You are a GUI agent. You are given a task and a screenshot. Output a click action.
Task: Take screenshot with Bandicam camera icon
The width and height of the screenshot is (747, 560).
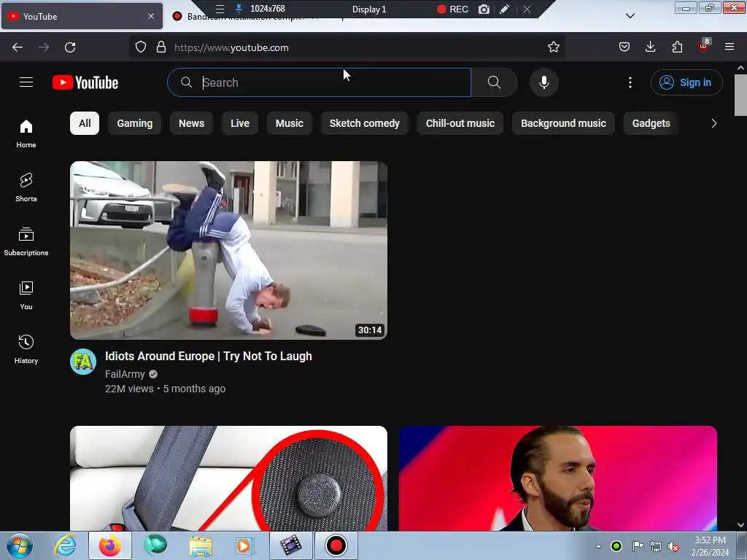tap(484, 9)
